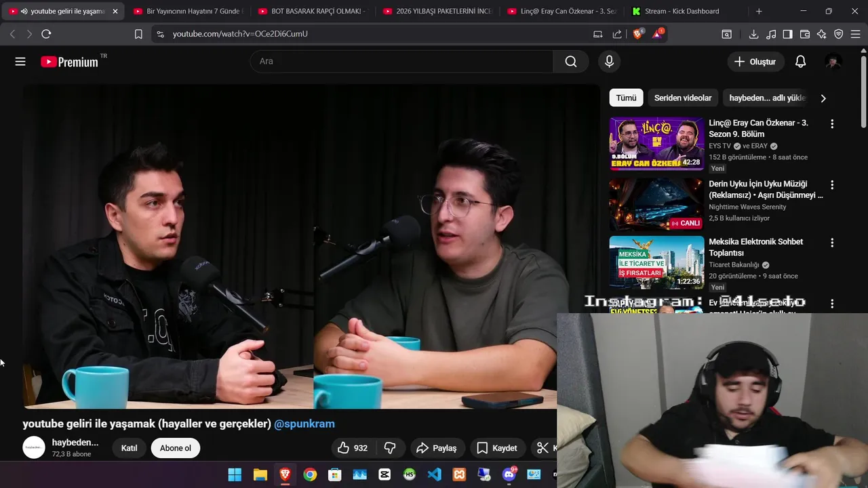This screenshot has height=488, width=868.
Task: Go back in browser history
Action: click(x=12, y=34)
